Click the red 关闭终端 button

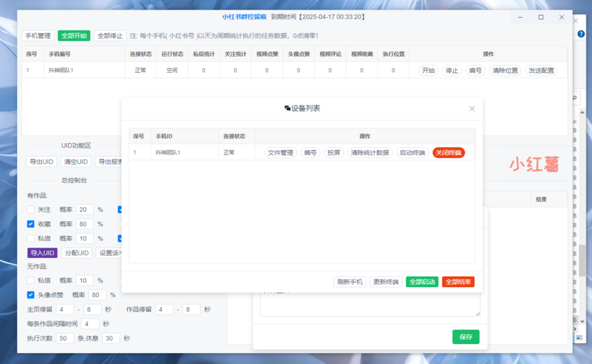449,153
